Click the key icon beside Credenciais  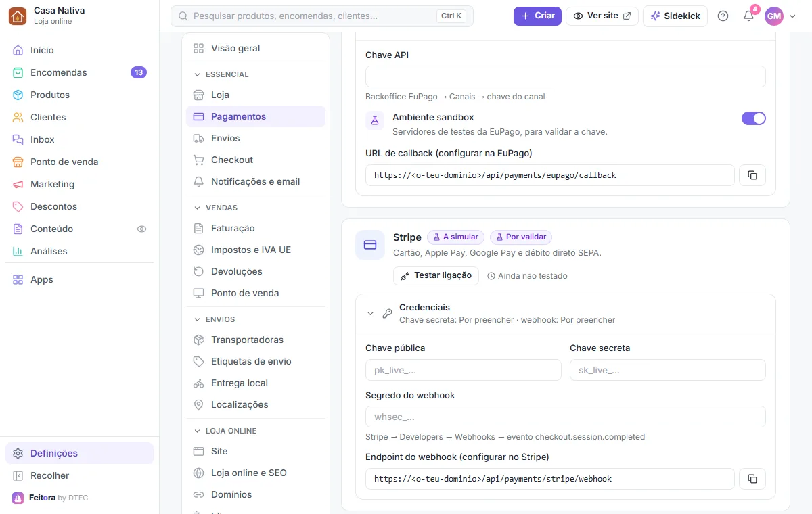[x=387, y=313]
